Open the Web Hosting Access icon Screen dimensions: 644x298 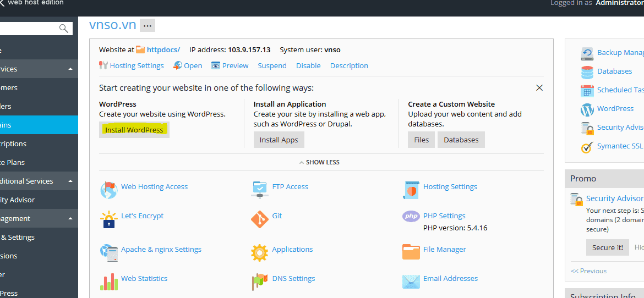click(109, 190)
